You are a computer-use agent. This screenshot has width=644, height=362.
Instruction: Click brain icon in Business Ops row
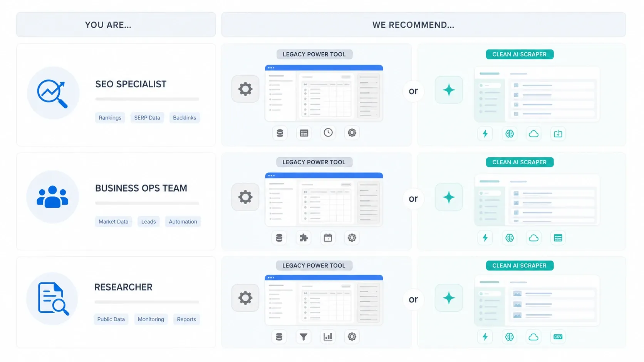[x=510, y=238]
